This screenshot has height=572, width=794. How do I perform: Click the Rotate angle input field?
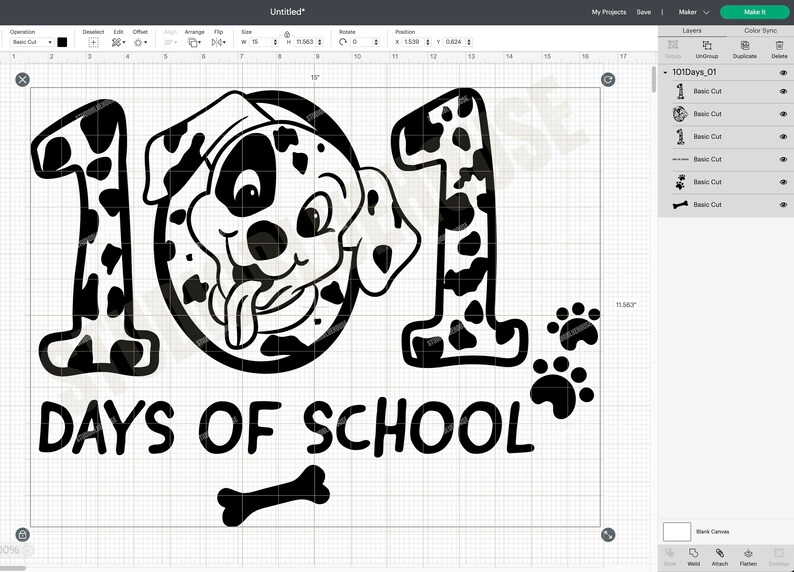361,43
